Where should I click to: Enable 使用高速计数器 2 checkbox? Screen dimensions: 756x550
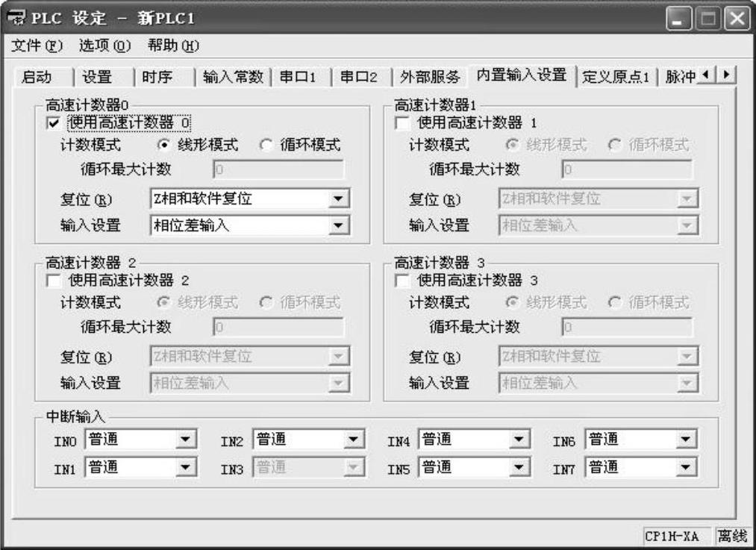point(54,281)
